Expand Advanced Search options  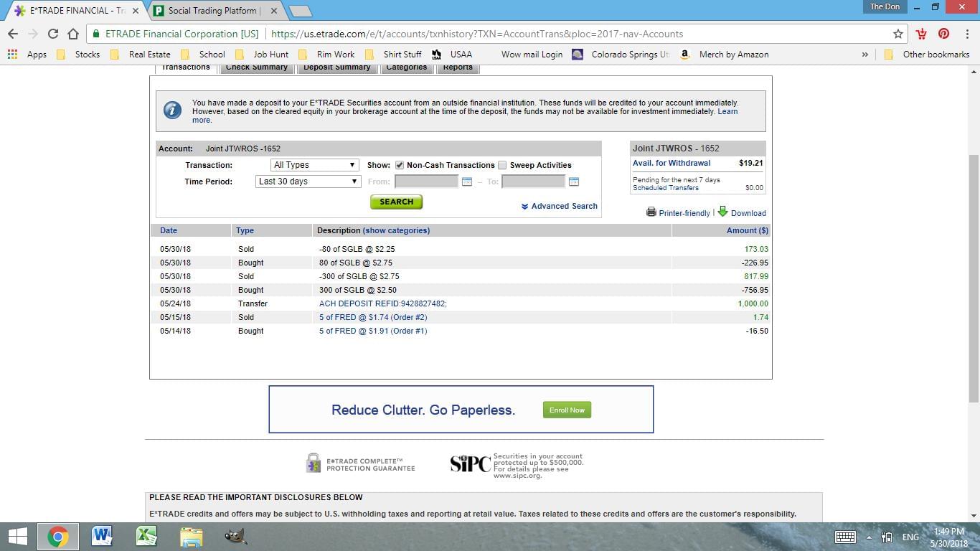(559, 206)
